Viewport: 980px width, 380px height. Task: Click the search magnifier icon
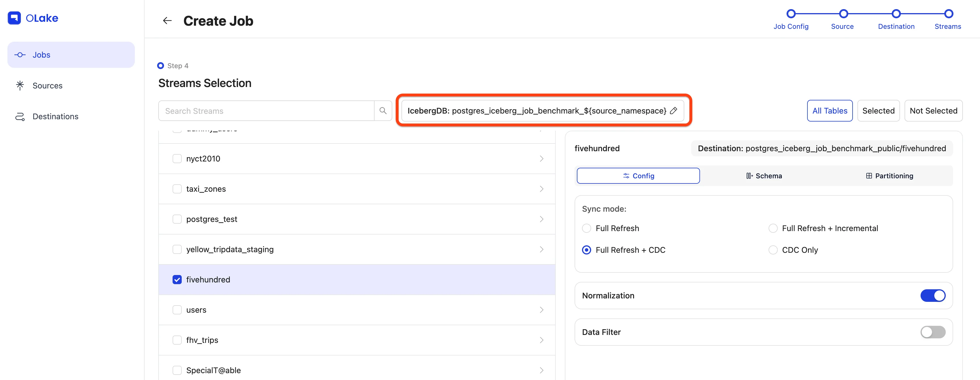(x=383, y=111)
